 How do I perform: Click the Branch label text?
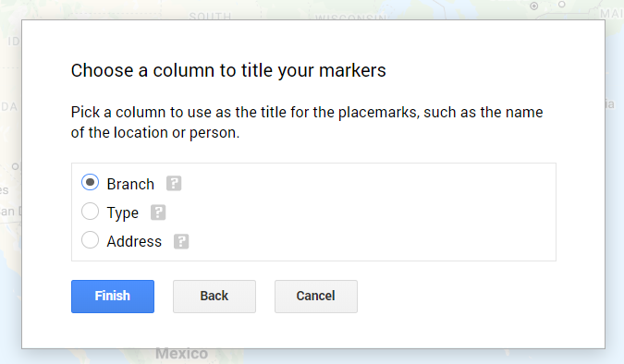pyautogui.click(x=130, y=184)
